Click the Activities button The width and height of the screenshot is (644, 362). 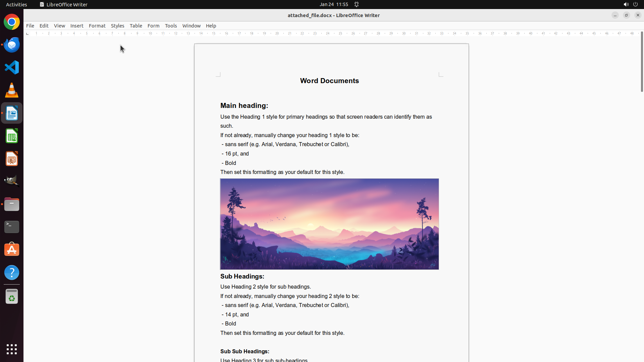pyautogui.click(x=16, y=4)
